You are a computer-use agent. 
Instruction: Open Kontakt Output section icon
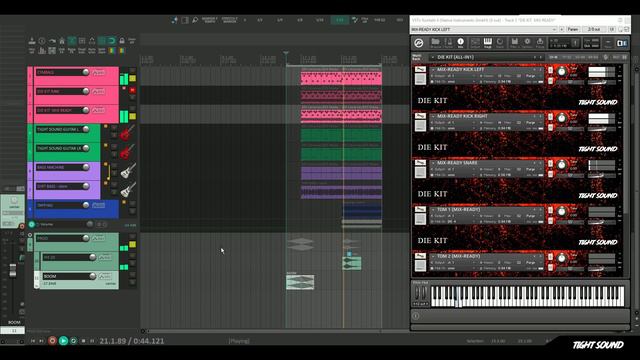(x=475, y=43)
